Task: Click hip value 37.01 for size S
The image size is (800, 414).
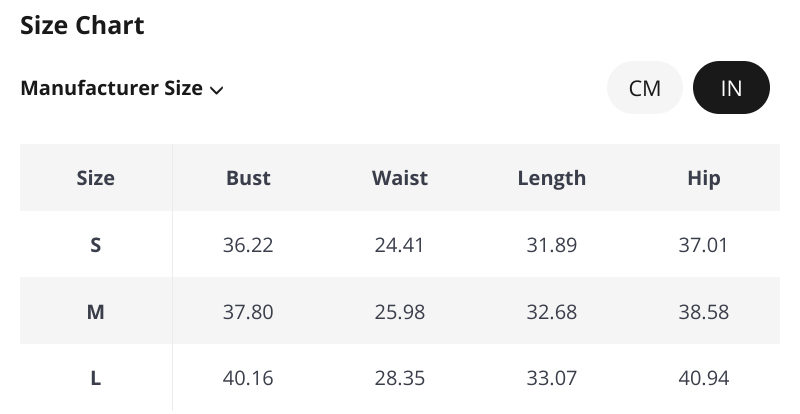Action: coord(704,245)
